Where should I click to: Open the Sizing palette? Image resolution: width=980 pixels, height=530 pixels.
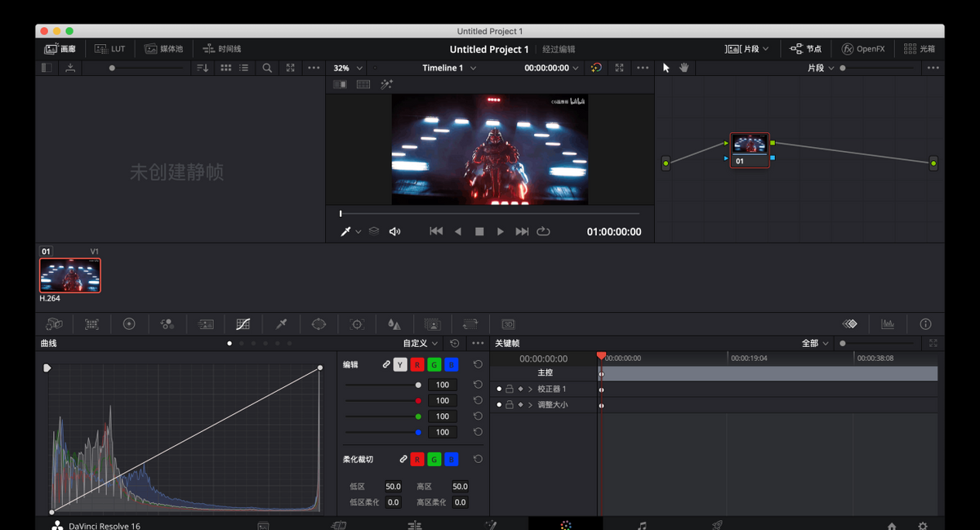point(470,324)
